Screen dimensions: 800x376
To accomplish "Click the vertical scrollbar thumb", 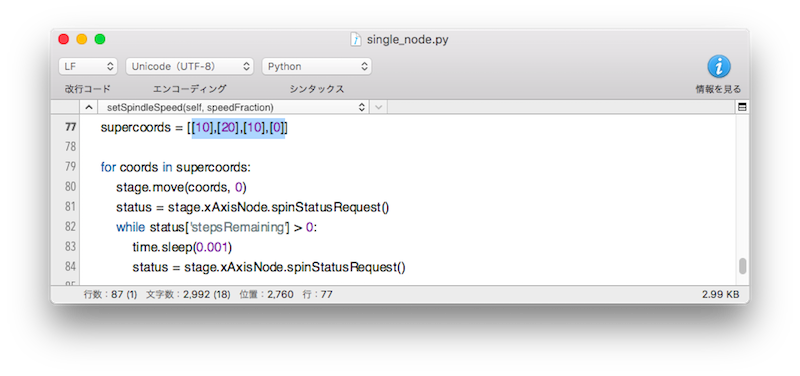I will [742, 266].
